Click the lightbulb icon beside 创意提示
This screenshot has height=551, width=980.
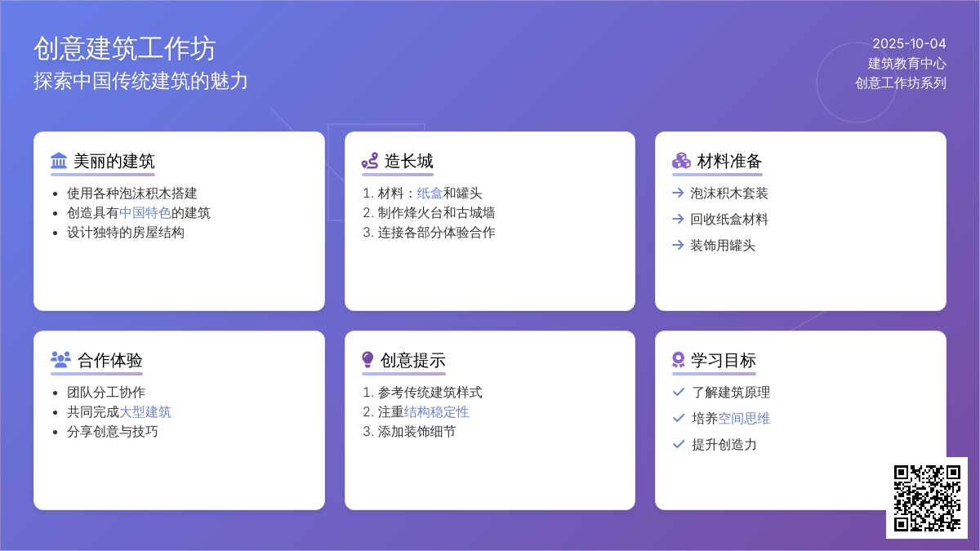tap(367, 360)
